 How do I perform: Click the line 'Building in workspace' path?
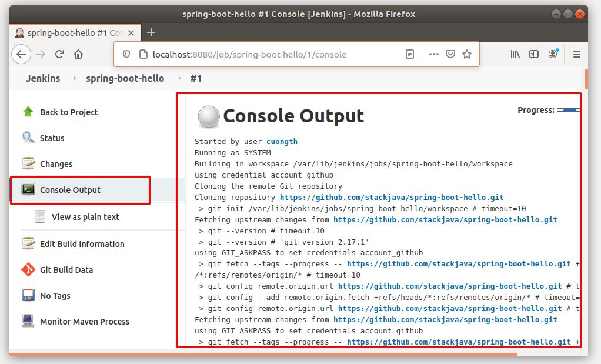point(353,164)
